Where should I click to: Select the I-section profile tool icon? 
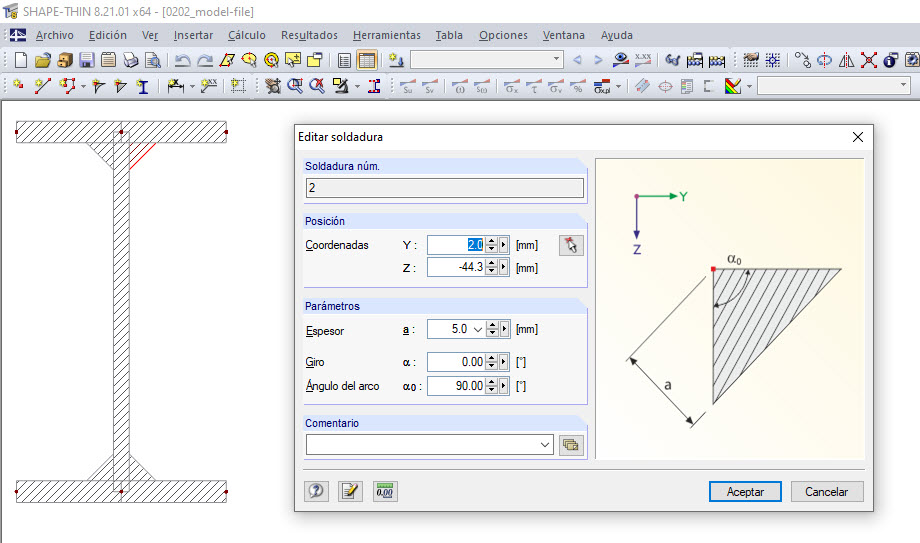tap(142, 87)
